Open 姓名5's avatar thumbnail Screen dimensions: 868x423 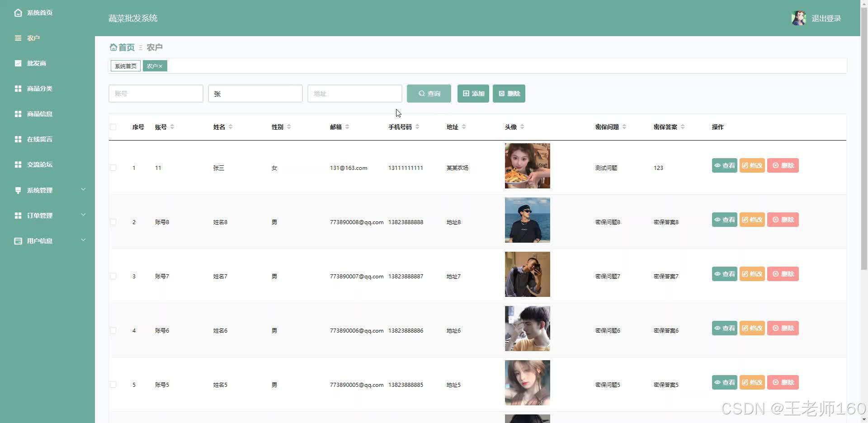[528, 383]
